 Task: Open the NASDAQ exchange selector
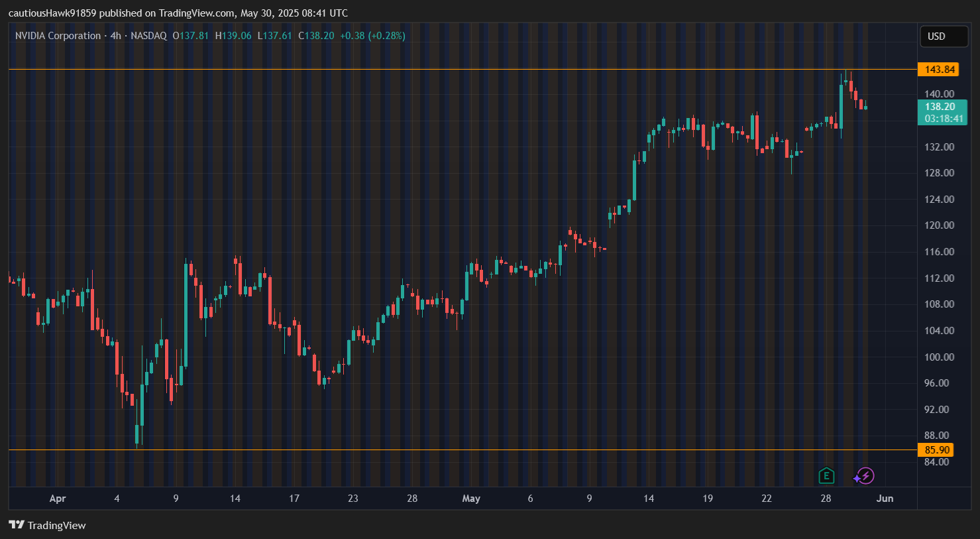coord(149,36)
